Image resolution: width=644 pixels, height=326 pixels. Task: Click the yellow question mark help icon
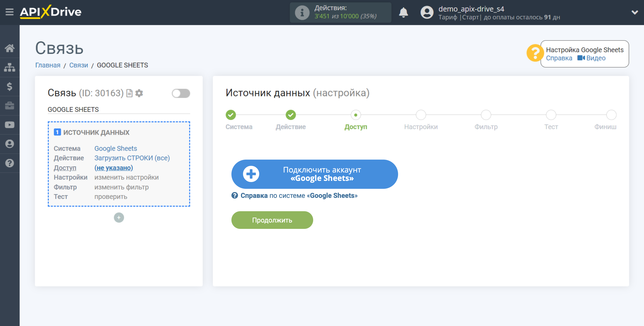[x=535, y=53]
